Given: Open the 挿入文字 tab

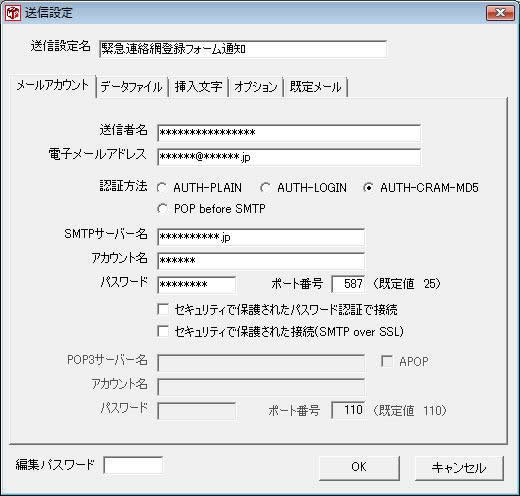Looking at the screenshot, I should tap(199, 87).
